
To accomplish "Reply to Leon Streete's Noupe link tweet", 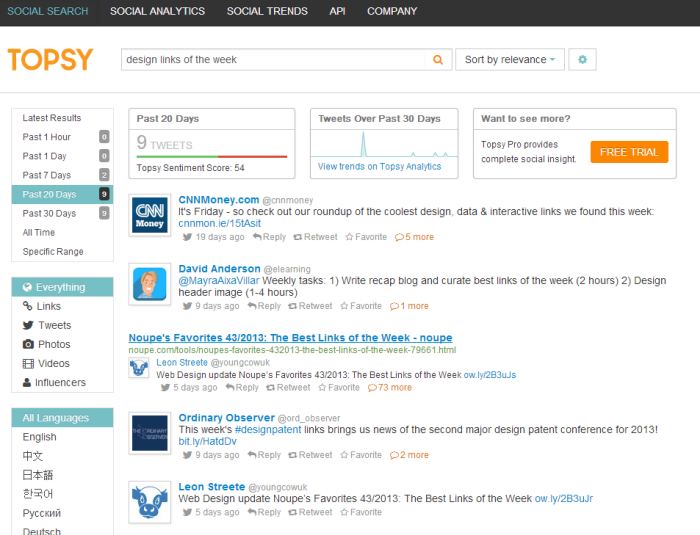I will tap(242, 388).
